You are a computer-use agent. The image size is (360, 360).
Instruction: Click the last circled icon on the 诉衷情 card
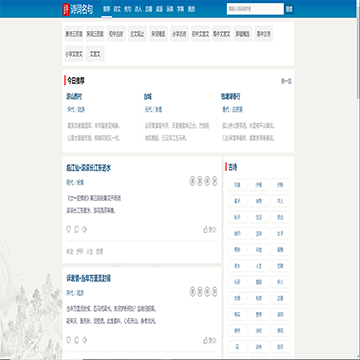(x=215, y=292)
